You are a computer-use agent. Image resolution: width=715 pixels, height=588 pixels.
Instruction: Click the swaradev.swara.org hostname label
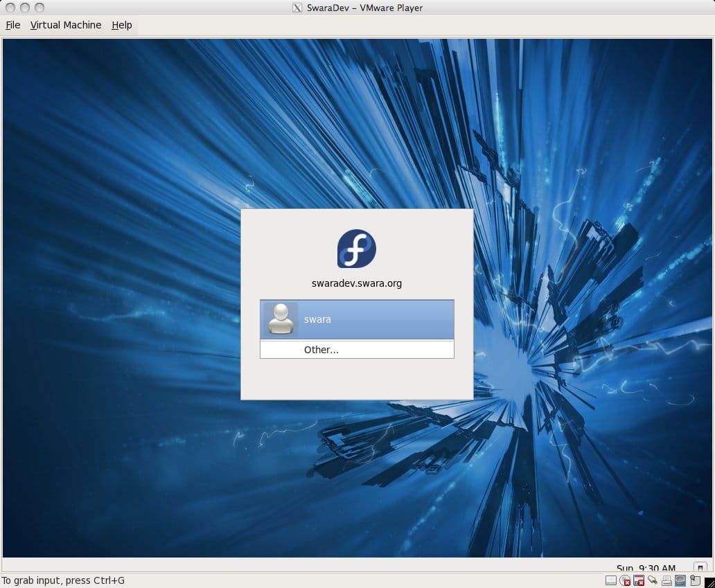(357, 283)
